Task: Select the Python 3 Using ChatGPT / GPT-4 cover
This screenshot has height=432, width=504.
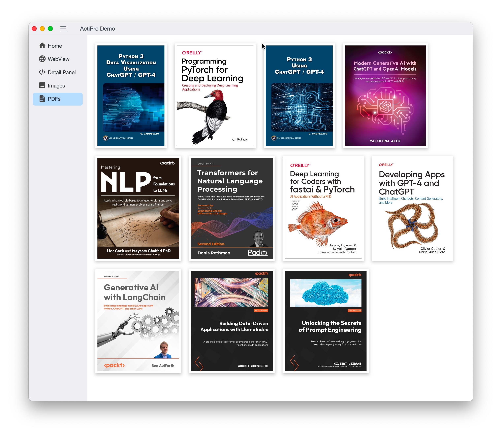Action: point(300,96)
